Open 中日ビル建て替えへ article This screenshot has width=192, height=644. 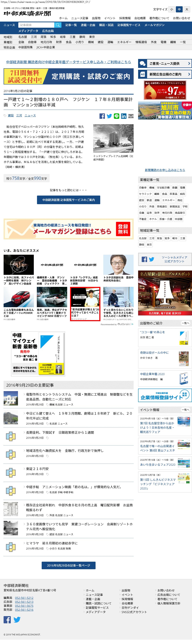click(79, 416)
